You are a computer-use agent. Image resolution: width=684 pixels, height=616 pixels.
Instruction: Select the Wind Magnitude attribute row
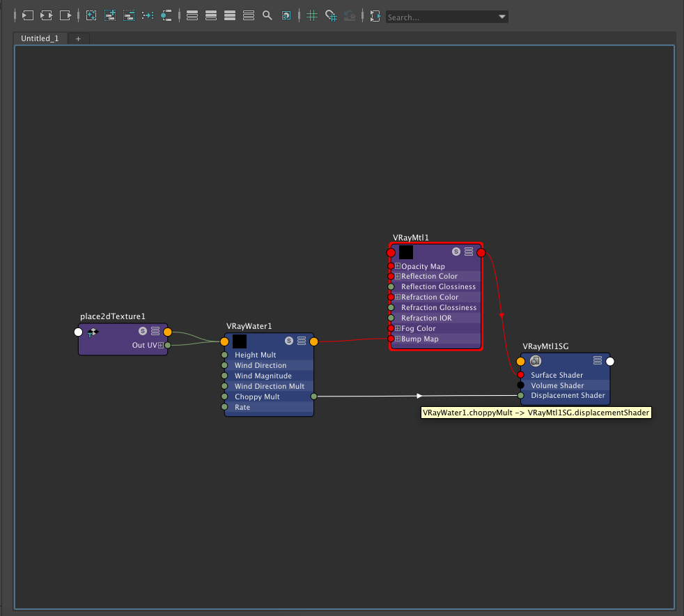[x=269, y=376]
